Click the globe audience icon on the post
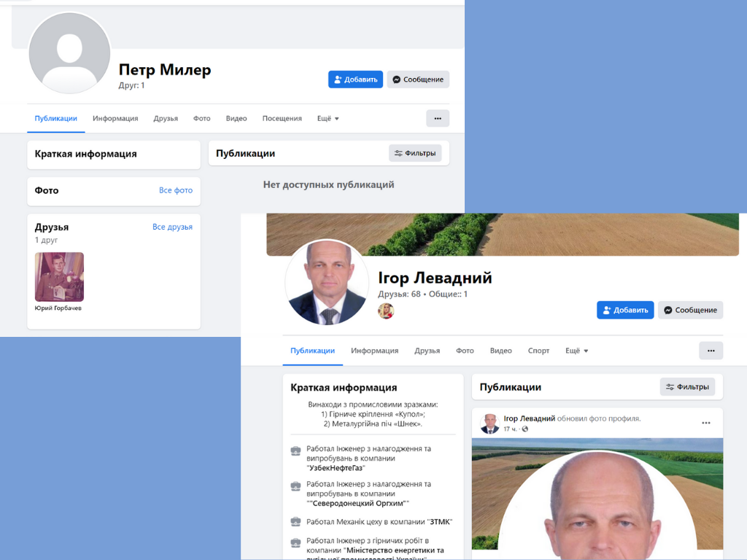This screenshot has height=560, width=747. click(525, 429)
